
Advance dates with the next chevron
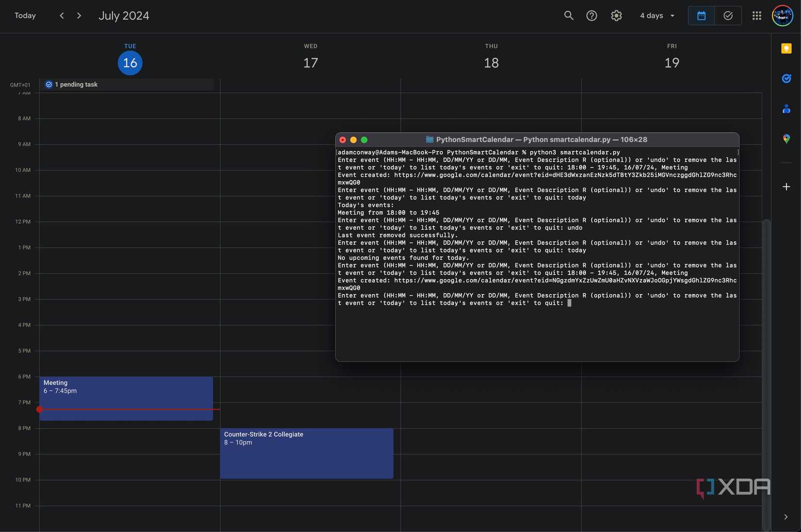click(79, 16)
